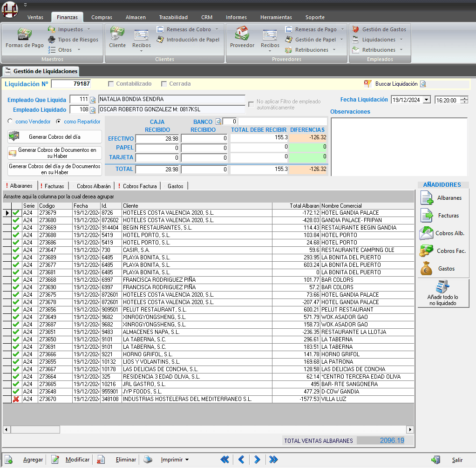The width and height of the screenshot is (476, 468).
Task: Open Fecha Liquidación date picker
Action: [427, 100]
